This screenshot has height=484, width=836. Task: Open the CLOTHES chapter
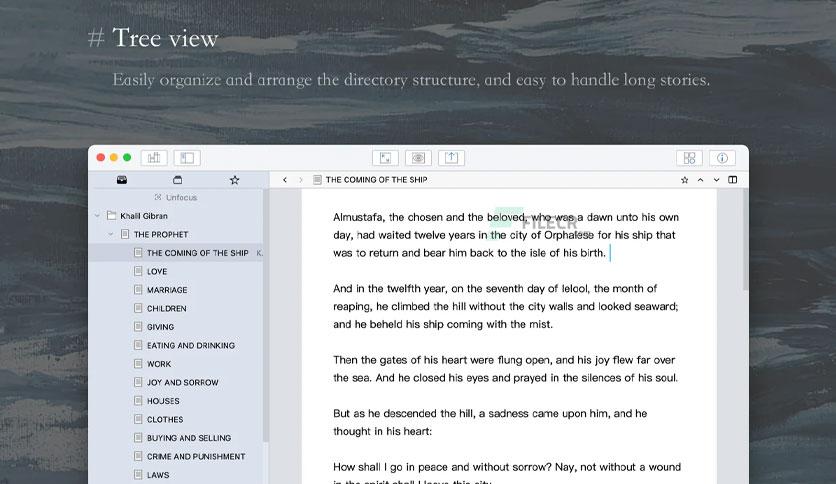176,419
